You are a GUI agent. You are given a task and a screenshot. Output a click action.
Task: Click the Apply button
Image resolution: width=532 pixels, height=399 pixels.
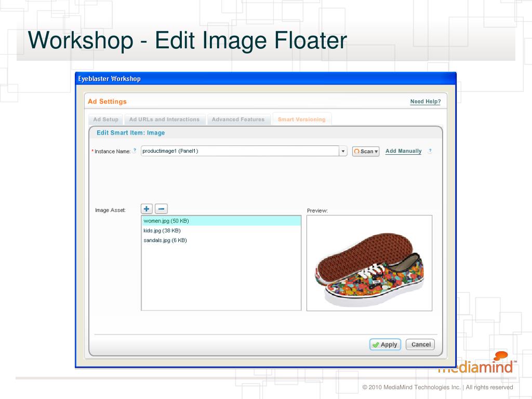point(385,344)
